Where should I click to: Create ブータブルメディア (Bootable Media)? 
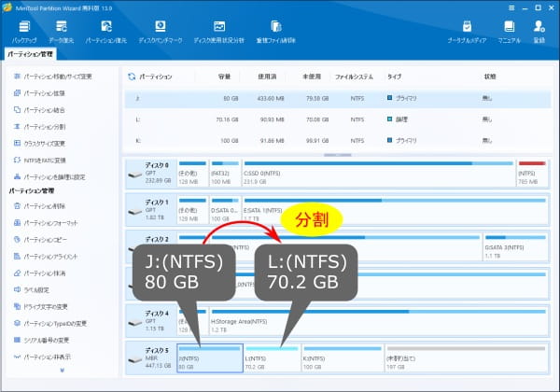[x=467, y=32]
